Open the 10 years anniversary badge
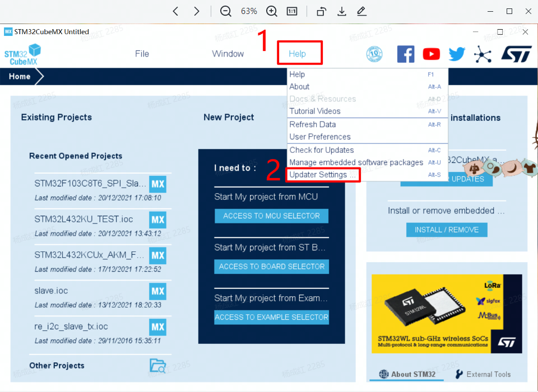 coord(374,54)
